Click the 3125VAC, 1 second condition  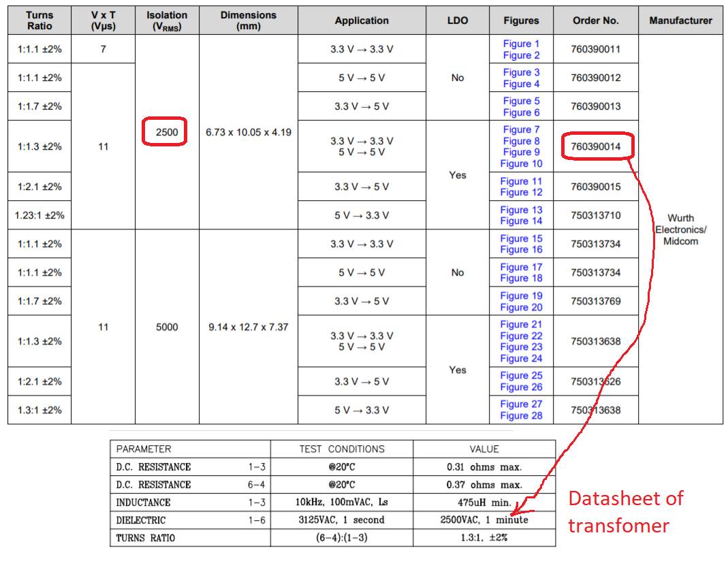pyautogui.click(x=342, y=520)
